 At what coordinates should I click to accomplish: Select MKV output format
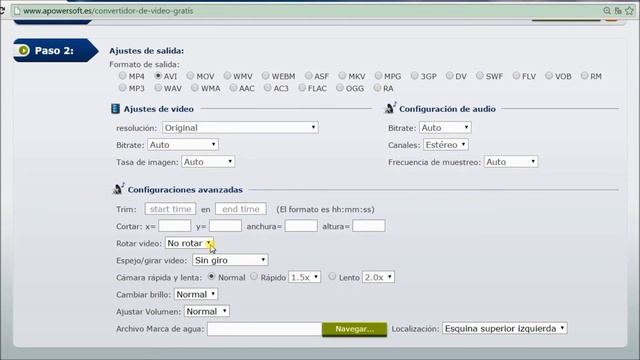[342, 76]
